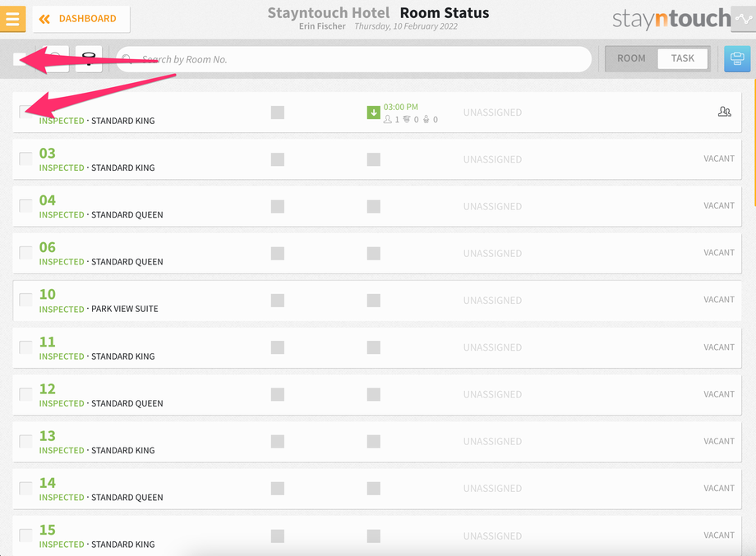
Task: Click UNASSIGNED on the first room row
Action: tap(492, 113)
